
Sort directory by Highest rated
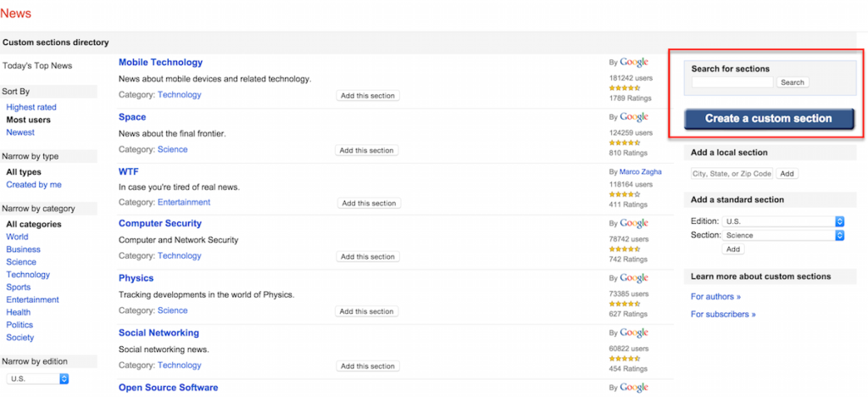tap(31, 108)
